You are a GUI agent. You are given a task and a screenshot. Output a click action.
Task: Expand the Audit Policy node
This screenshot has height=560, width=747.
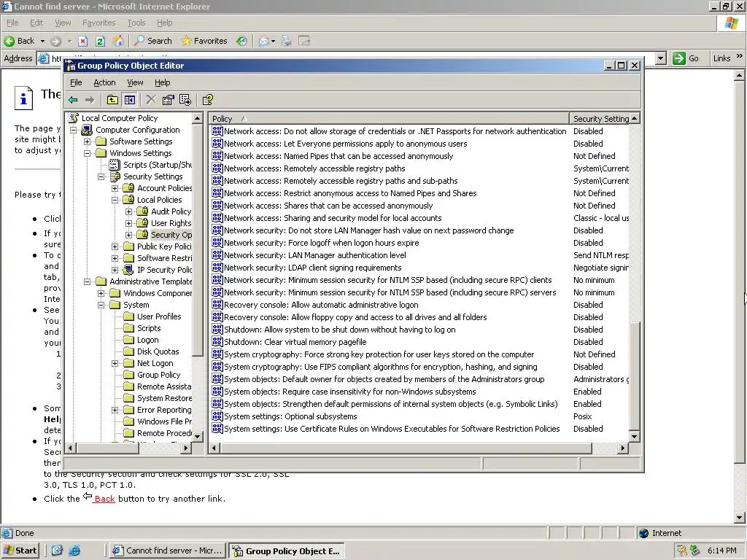click(x=128, y=211)
